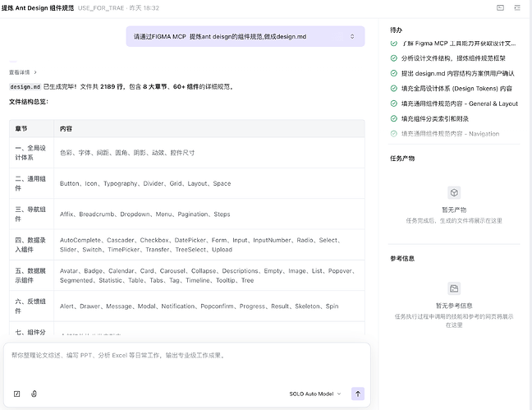Click the 文件结构总览 heading
The height and width of the screenshot is (410, 532).
[29, 102]
